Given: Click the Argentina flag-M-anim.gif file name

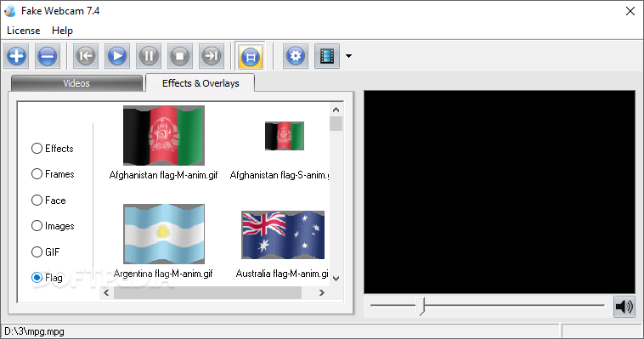Looking at the screenshot, I should point(163,274).
